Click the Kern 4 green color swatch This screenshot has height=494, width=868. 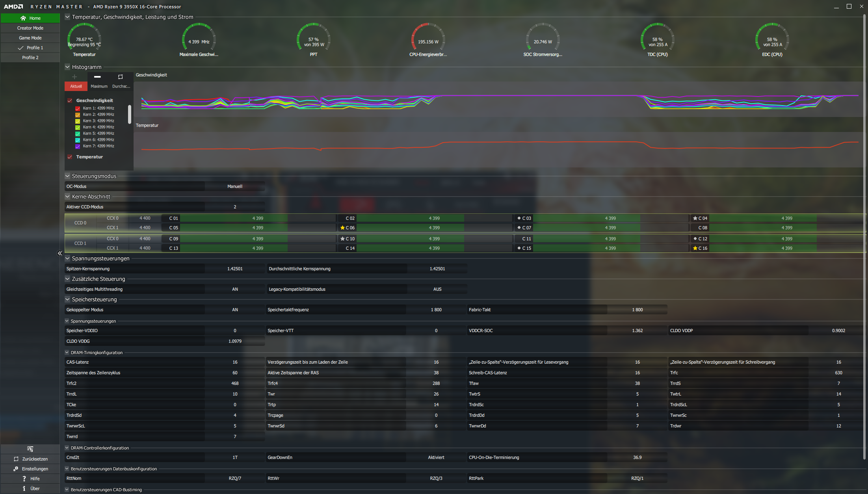(78, 127)
